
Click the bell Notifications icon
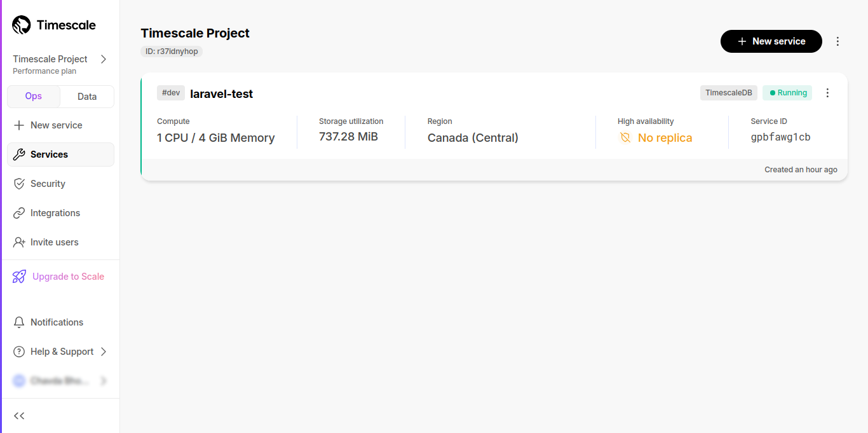(19, 322)
